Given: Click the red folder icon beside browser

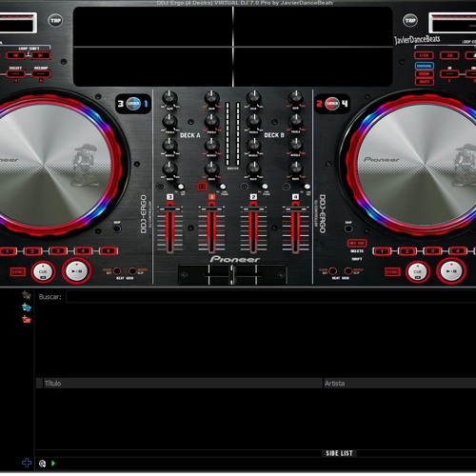Looking at the screenshot, I should pyautogui.click(x=27, y=319).
